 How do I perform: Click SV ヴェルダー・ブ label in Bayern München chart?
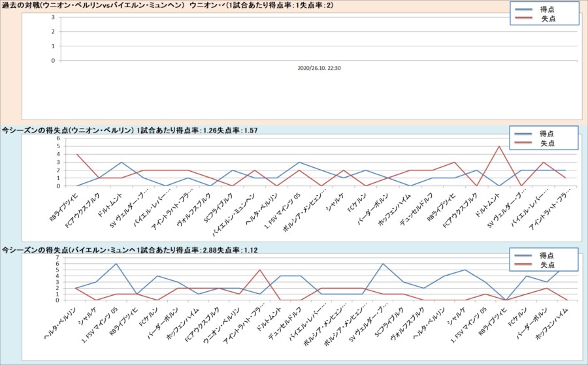pos(368,324)
